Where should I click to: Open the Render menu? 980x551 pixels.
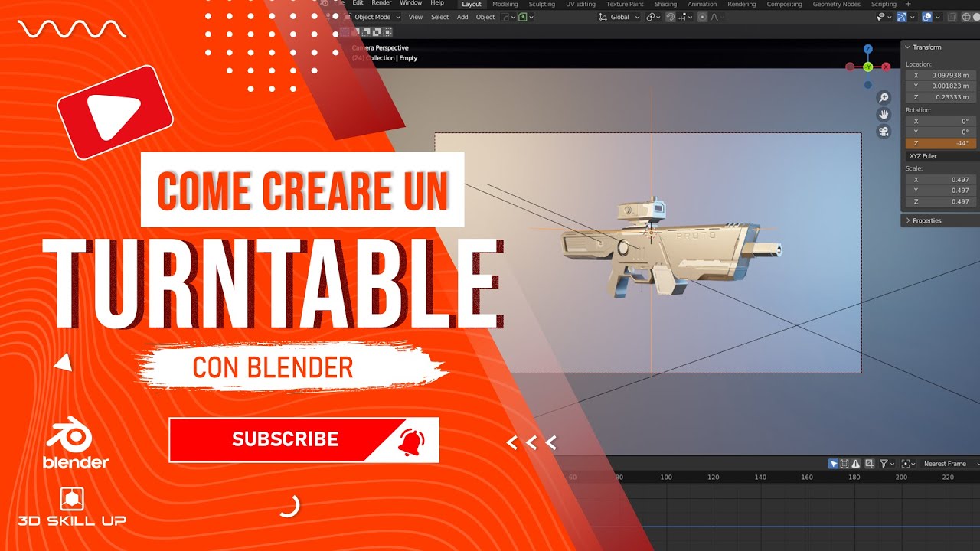click(381, 3)
